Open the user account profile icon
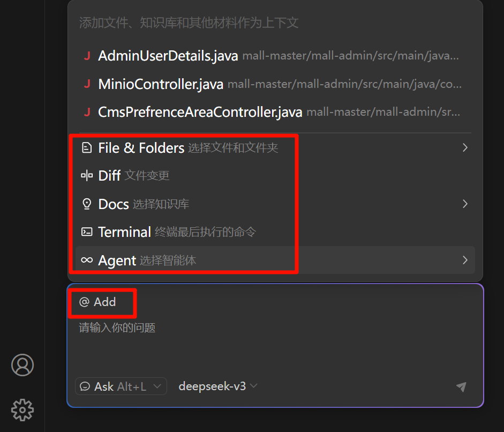Image resolution: width=504 pixels, height=432 pixels. click(x=22, y=365)
